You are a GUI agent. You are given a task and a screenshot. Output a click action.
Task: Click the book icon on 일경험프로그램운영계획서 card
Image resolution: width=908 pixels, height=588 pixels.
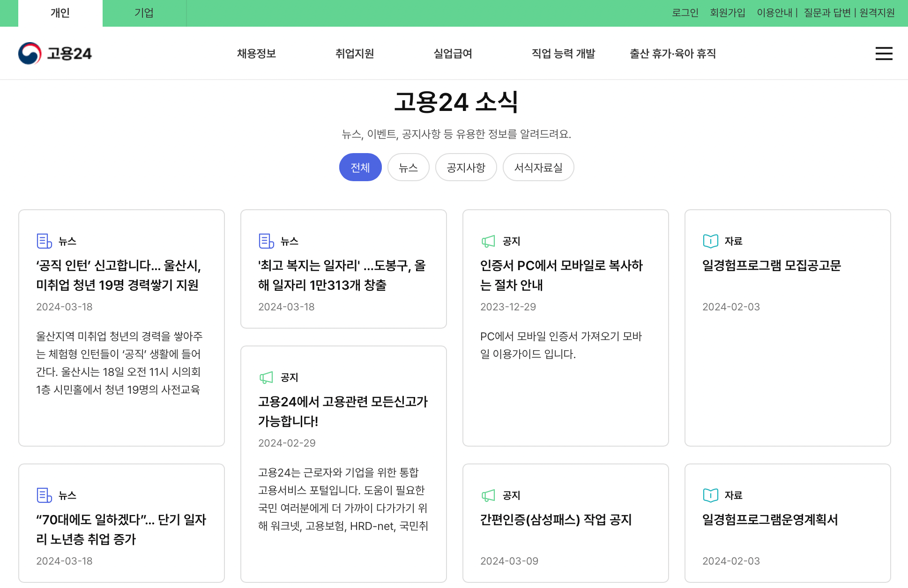click(x=710, y=495)
